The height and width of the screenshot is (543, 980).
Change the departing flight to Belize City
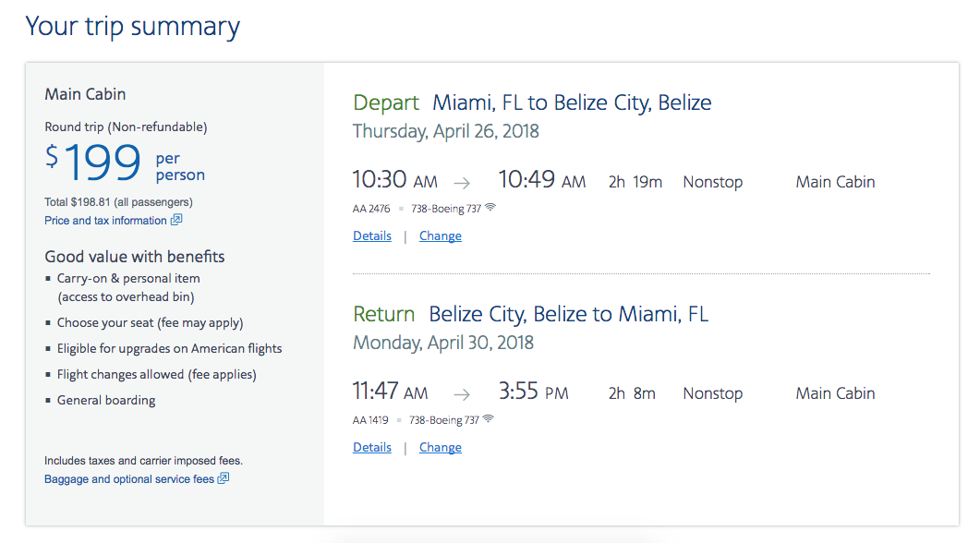click(440, 235)
